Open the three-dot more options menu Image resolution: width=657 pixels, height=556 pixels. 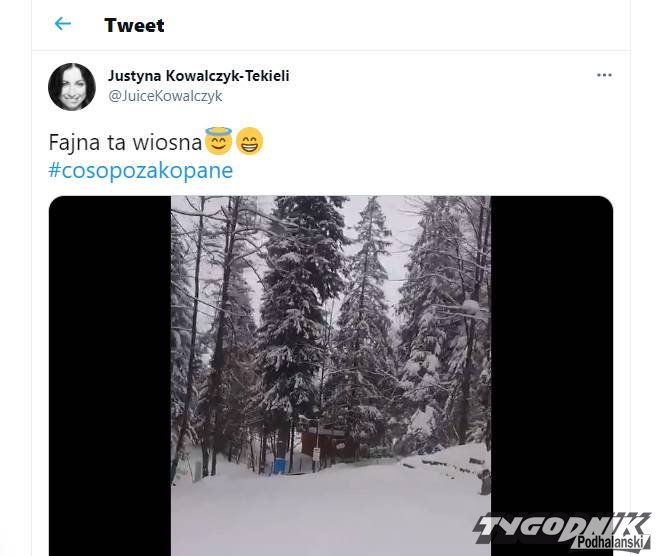click(604, 75)
